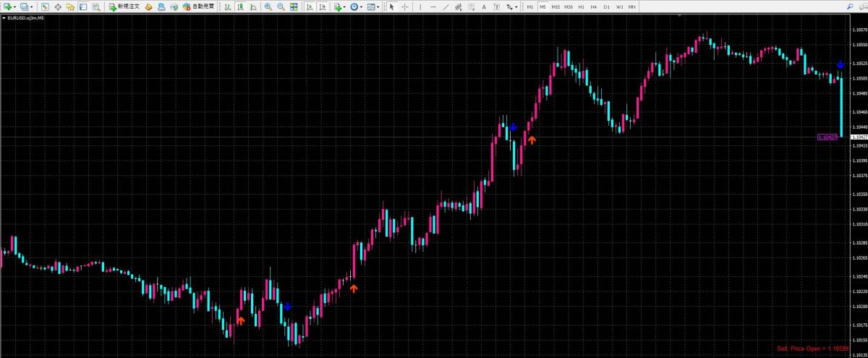The width and height of the screenshot is (868, 358).
Task: Select the Text Label tool
Action: click(x=497, y=7)
